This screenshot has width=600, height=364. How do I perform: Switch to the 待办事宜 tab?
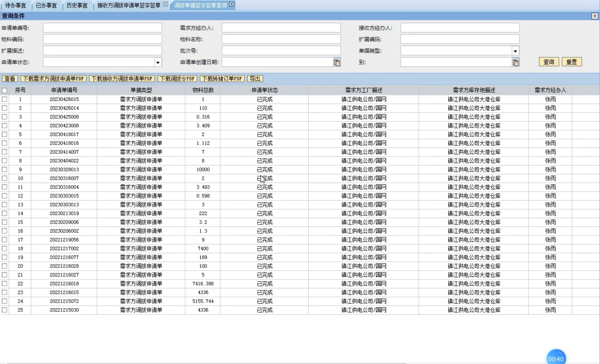point(15,6)
